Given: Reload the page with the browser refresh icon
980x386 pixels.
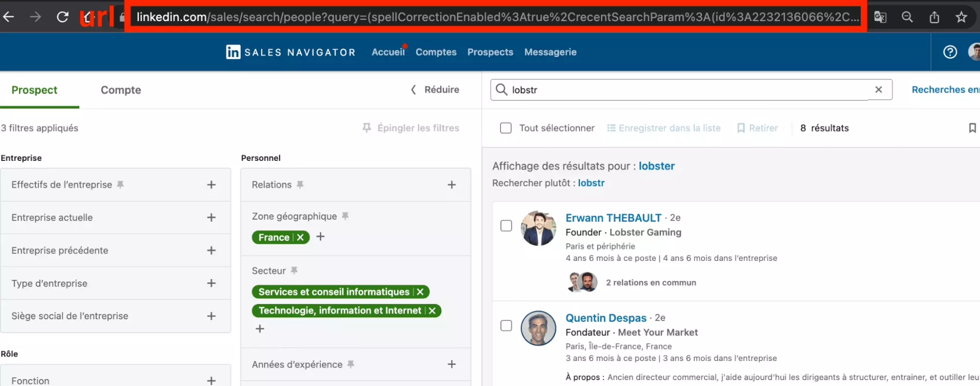Looking at the screenshot, I should 62,17.
